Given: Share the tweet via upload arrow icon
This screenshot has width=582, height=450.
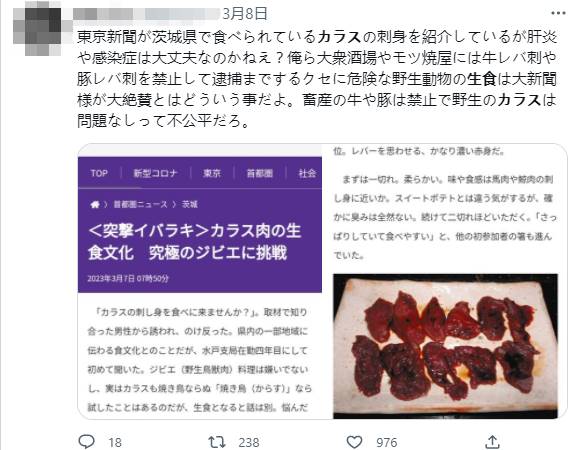Looking at the screenshot, I should tap(492, 441).
